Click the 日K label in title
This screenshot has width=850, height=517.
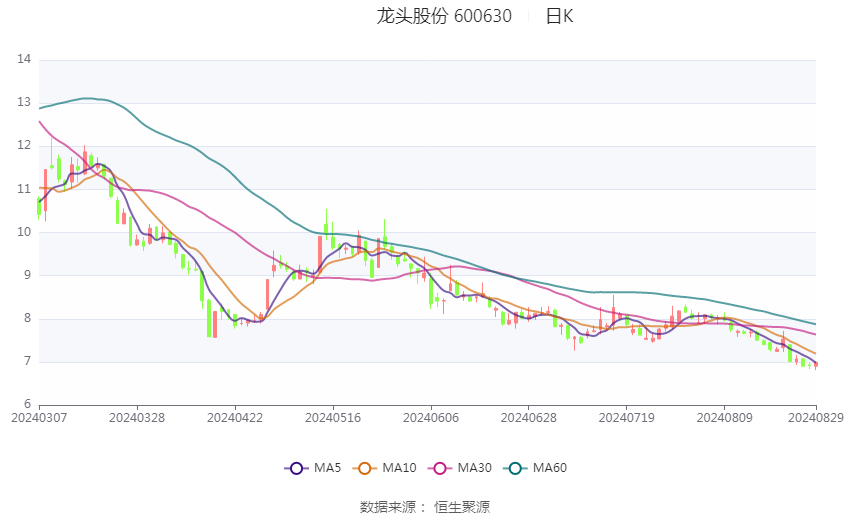[x=559, y=16]
